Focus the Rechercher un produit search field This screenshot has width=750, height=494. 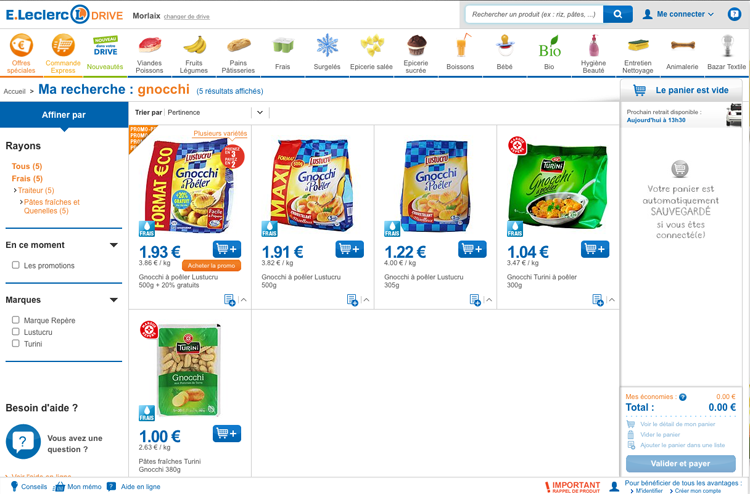click(x=534, y=14)
